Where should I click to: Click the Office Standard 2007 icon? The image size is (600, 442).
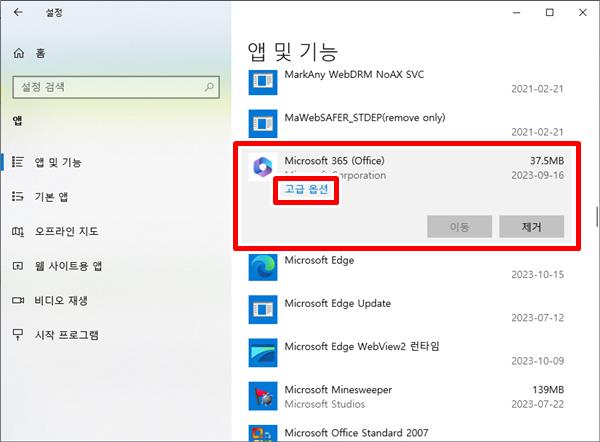pyautogui.click(x=263, y=433)
